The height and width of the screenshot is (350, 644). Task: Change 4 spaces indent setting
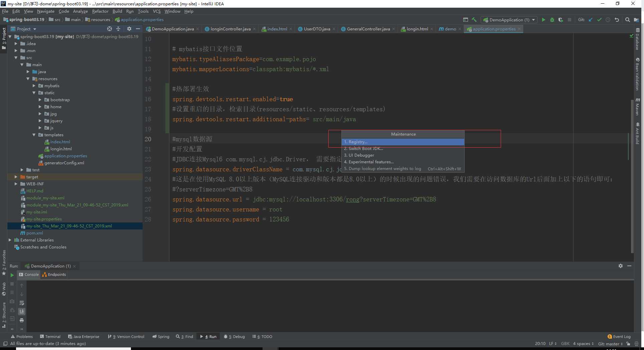point(583,344)
